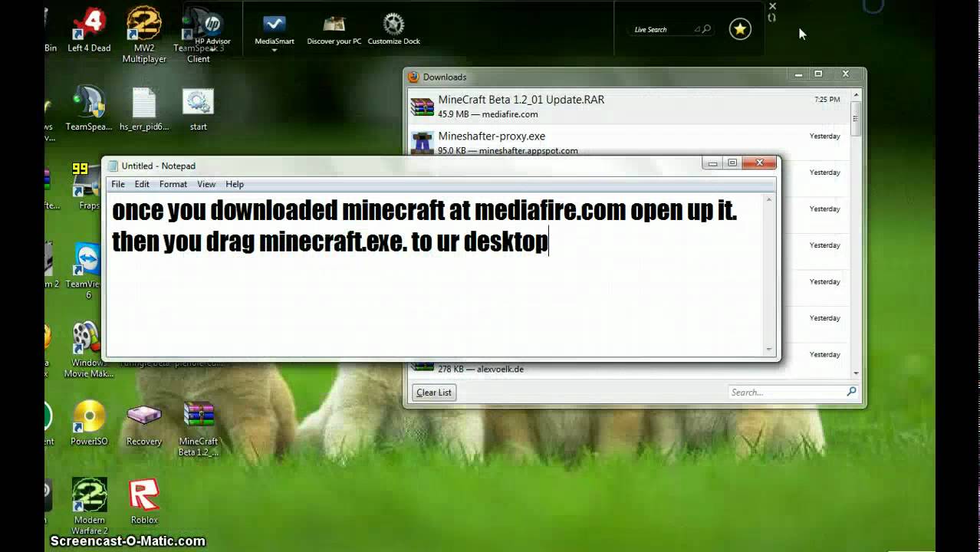Close the HP dock with X
Image resolution: width=980 pixels, height=552 pixels.
click(772, 6)
